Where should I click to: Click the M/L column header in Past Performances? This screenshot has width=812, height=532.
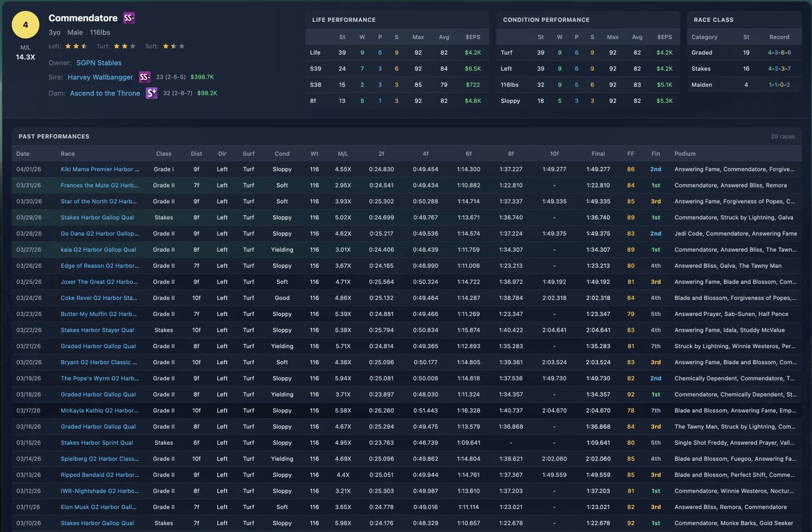point(343,154)
